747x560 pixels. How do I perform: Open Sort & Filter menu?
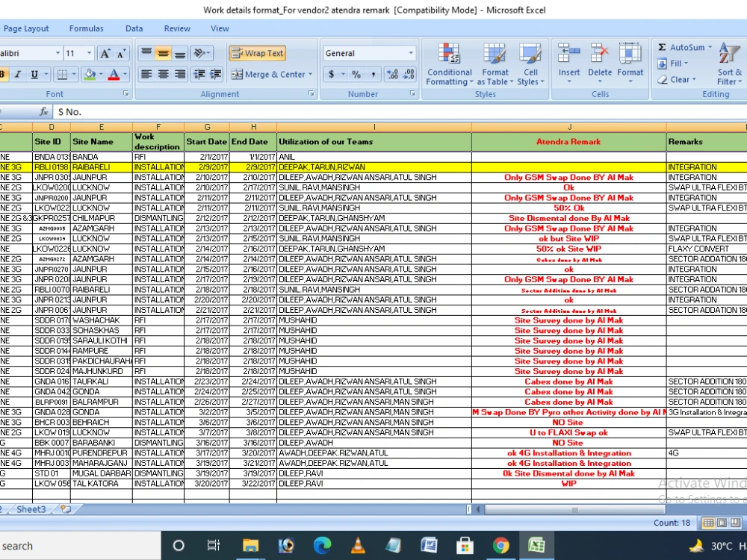(x=729, y=64)
